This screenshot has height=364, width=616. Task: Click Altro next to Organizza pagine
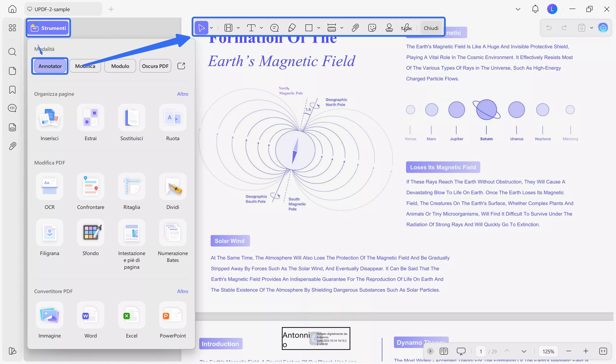coord(182,94)
